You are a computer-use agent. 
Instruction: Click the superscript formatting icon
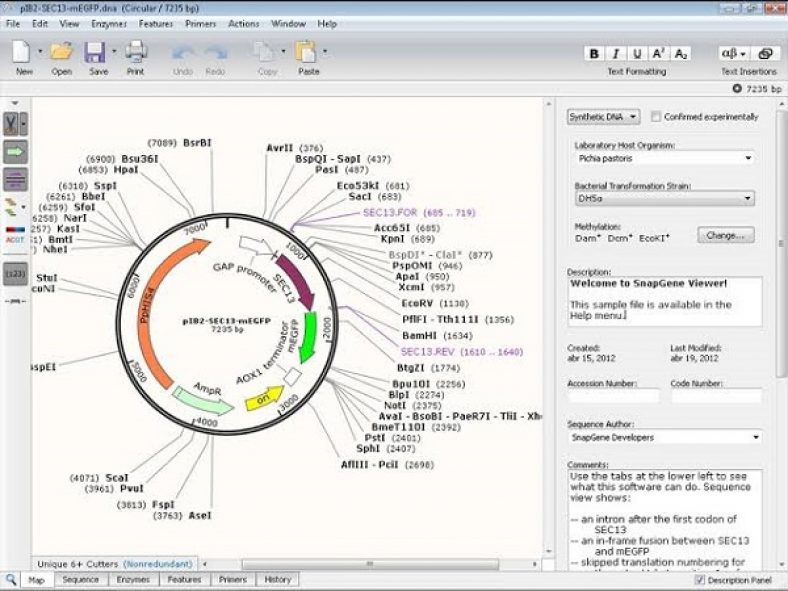pos(659,54)
